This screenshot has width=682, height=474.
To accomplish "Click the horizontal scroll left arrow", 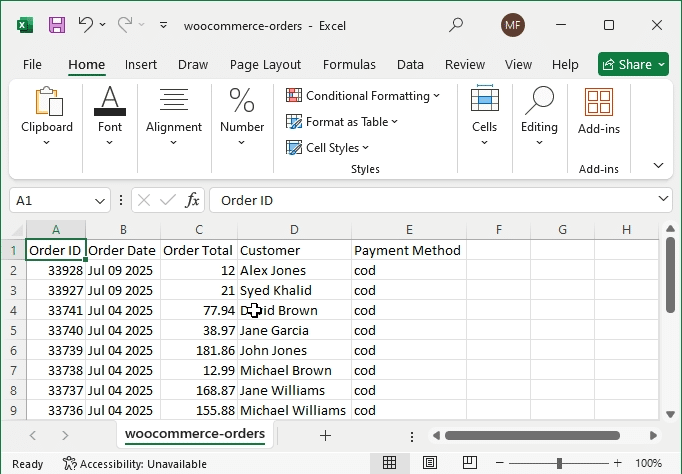I will click(436, 435).
